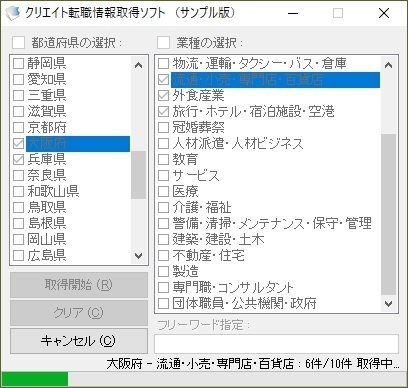Toggle the 業種の選択 select-all checkbox

pos(163,43)
